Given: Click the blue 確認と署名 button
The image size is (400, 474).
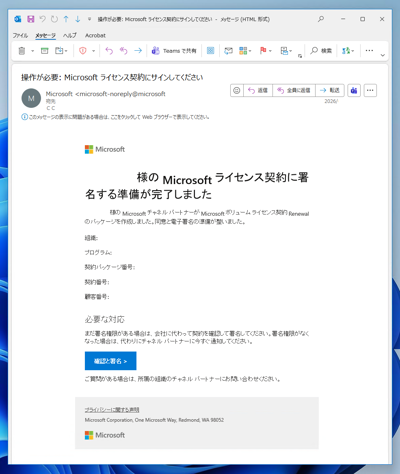Looking at the screenshot, I should tap(110, 361).
